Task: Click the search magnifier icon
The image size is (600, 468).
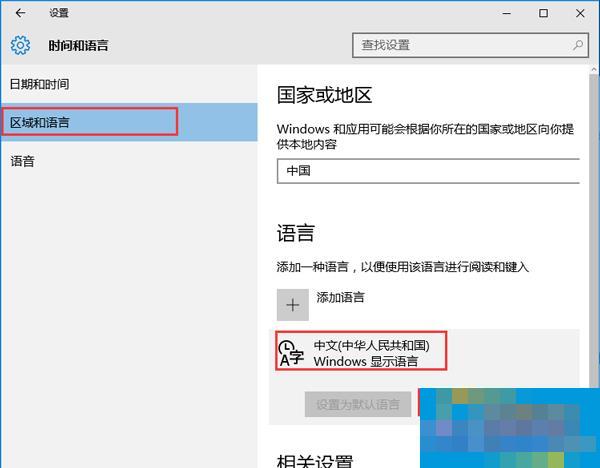Action: pos(578,45)
